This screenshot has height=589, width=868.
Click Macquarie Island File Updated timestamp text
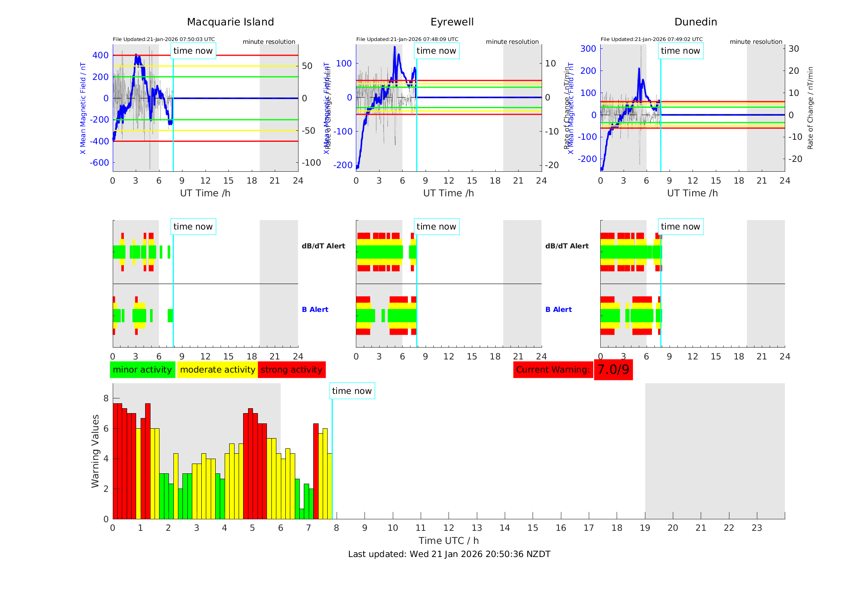tap(164, 39)
